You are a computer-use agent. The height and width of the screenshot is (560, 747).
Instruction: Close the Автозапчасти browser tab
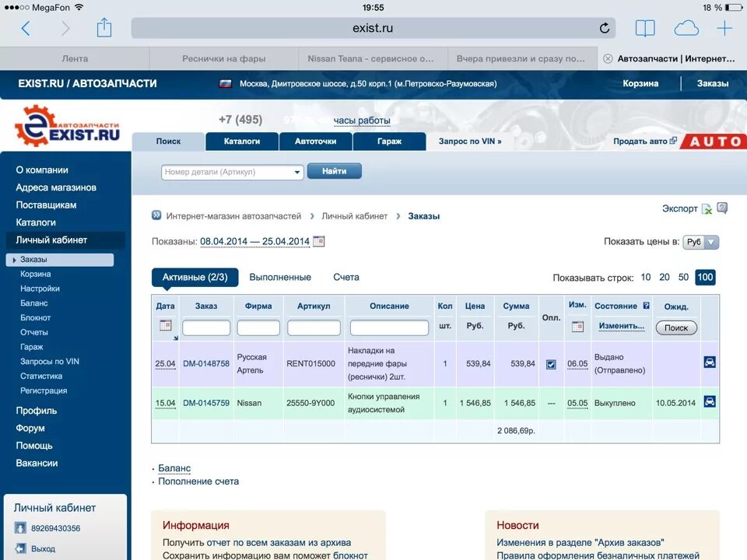coord(608,58)
